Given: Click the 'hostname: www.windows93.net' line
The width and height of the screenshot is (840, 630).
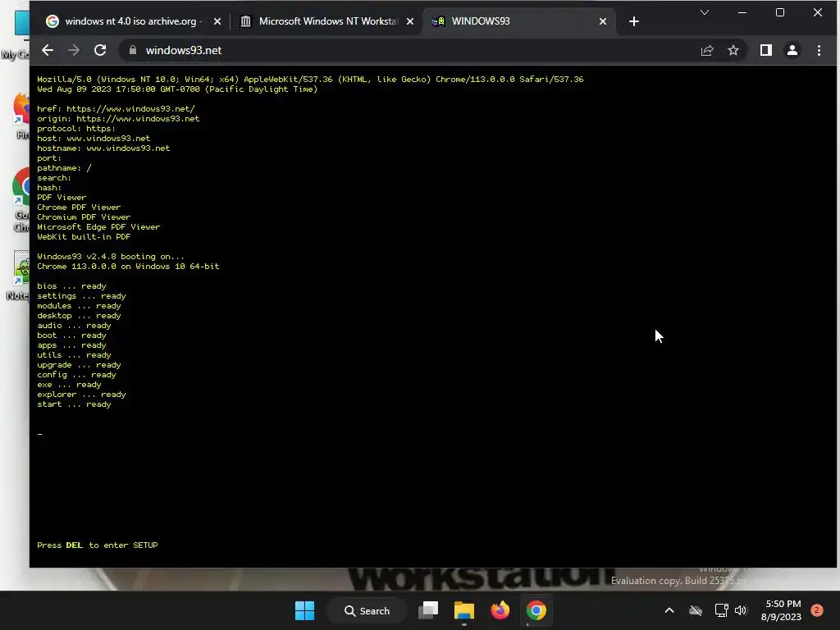Looking at the screenshot, I should click(x=103, y=148).
